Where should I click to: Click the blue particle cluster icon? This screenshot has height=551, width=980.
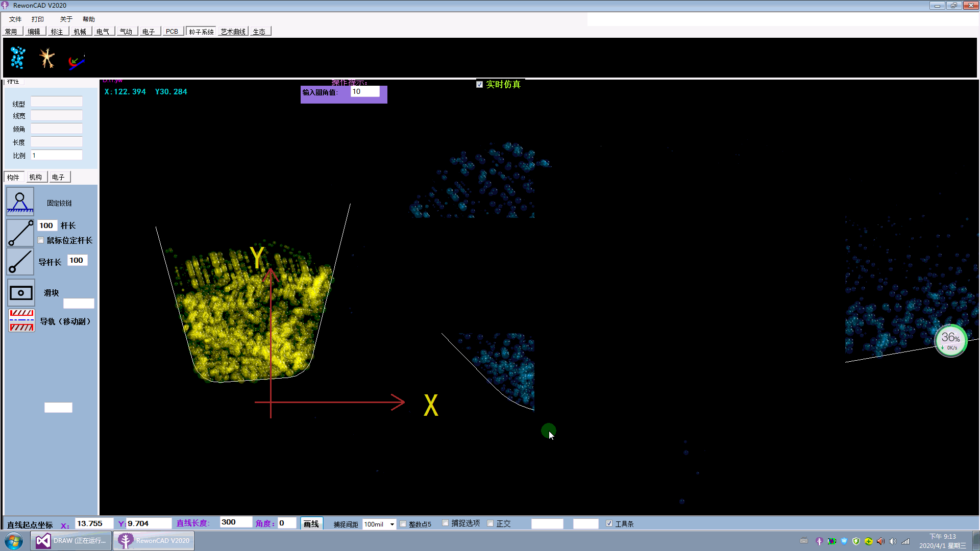click(x=18, y=58)
